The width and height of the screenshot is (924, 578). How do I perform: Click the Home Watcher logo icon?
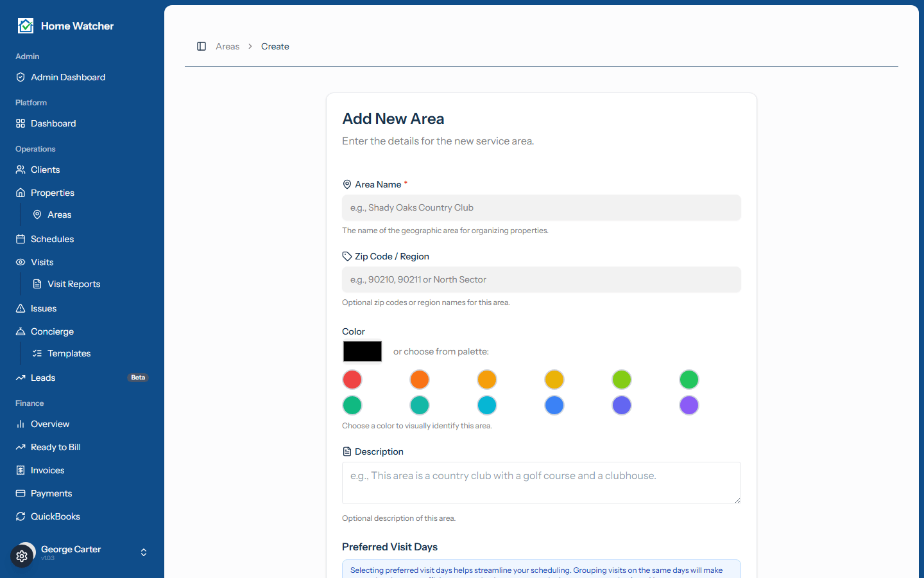point(26,26)
